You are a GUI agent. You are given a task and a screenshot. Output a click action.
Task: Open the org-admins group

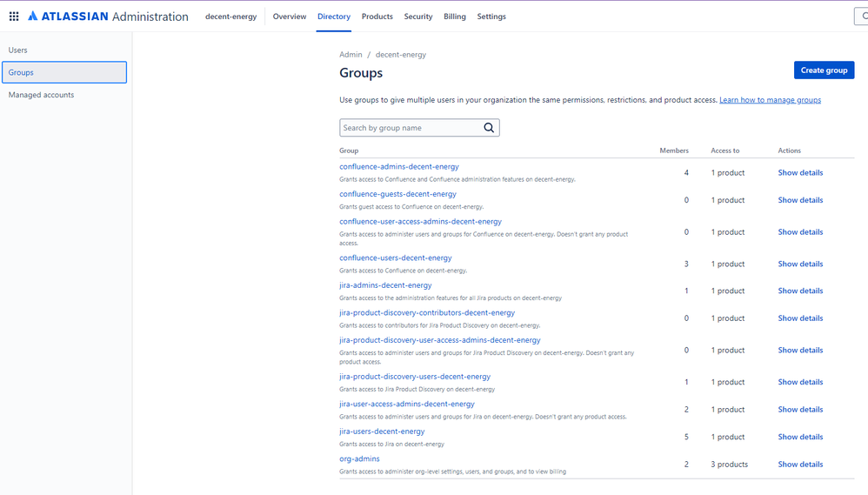point(359,459)
